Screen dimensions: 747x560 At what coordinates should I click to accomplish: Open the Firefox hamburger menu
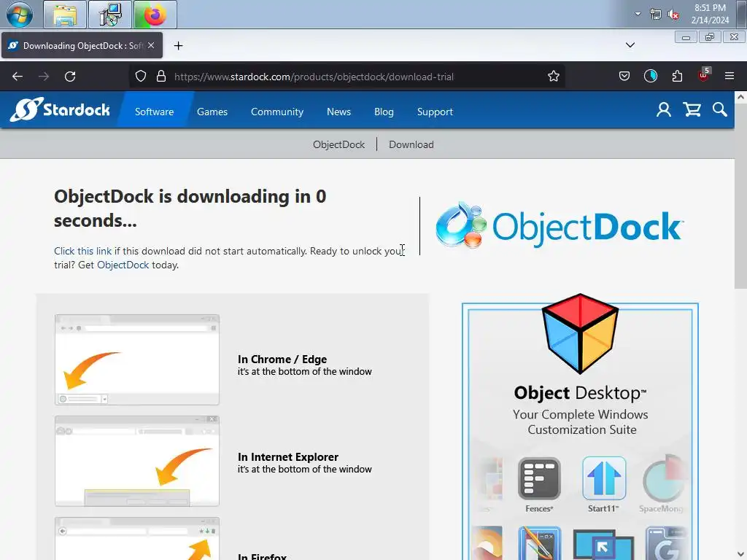click(729, 76)
